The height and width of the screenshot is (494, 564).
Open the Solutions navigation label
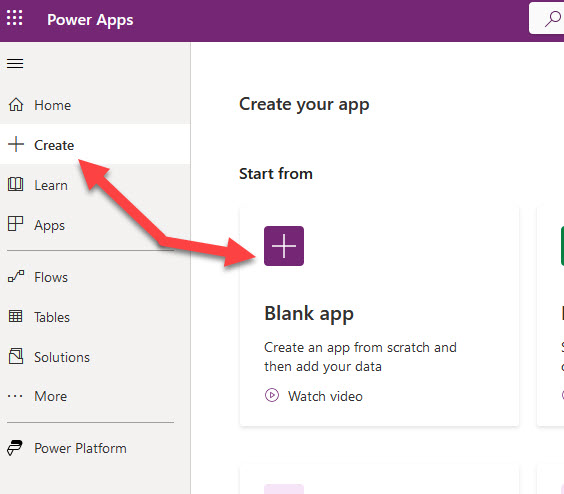[62, 357]
